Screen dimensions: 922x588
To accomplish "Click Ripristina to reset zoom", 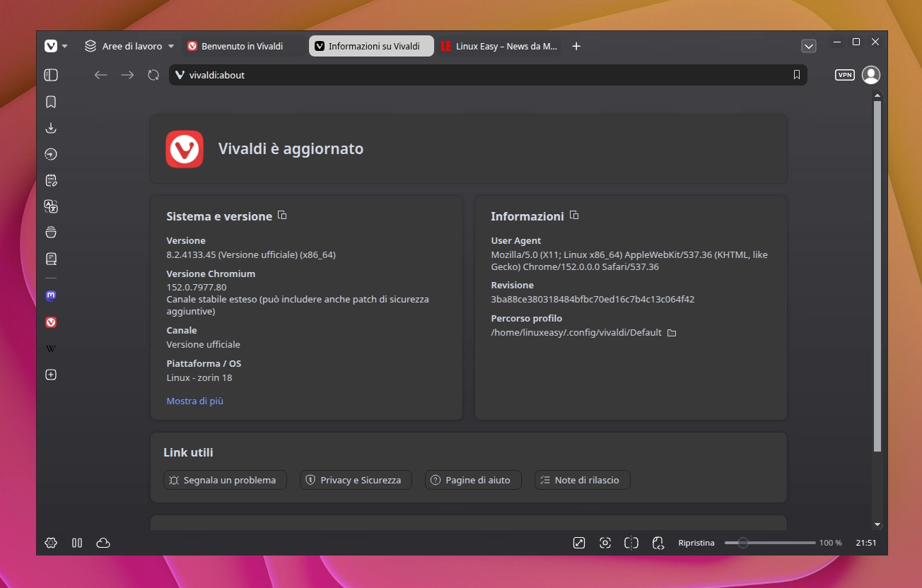I will click(x=696, y=543).
